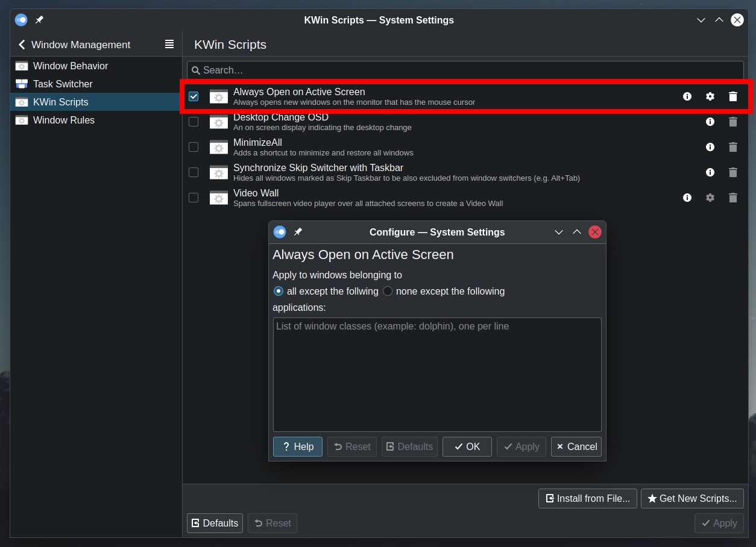Click Help button in Configure dialog

click(298, 446)
